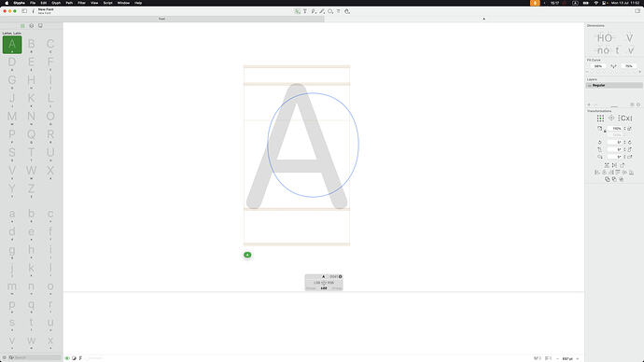
Task: Toggle the sidebar panel button in title bar
Action: click(x=24, y=11)
